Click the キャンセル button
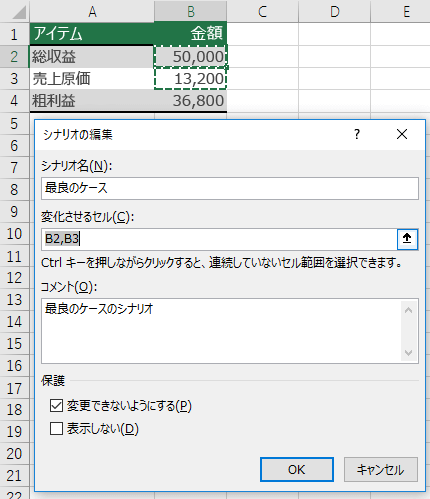 [381, 469]
